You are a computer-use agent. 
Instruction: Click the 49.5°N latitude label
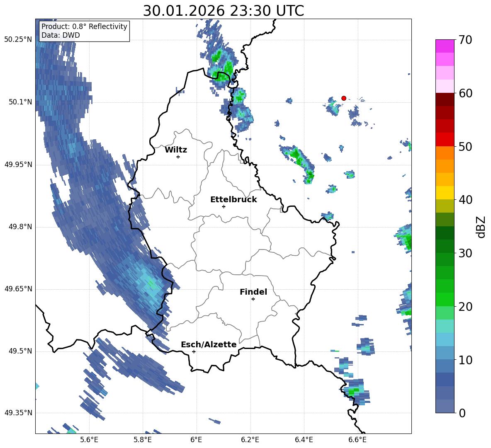click(x=20, y=351)
